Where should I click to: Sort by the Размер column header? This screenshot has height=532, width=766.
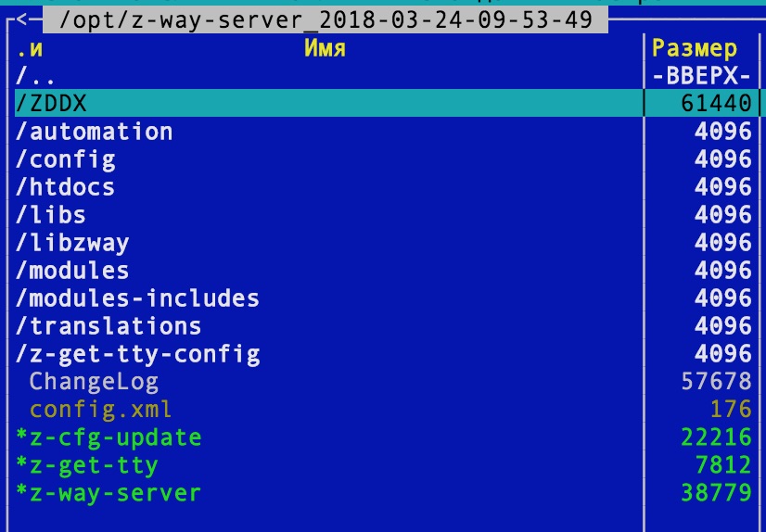(x=695, y=48)
